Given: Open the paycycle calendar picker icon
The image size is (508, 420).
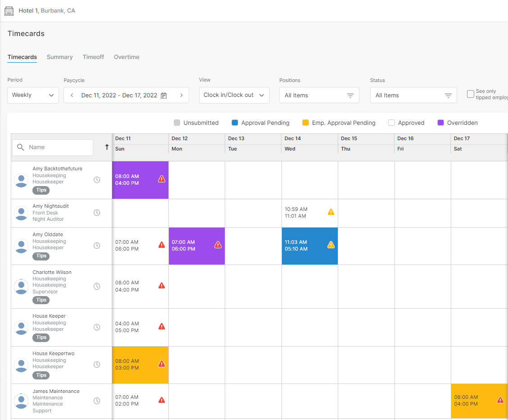Looking at the screenshot, I should (x=164, y=95).
